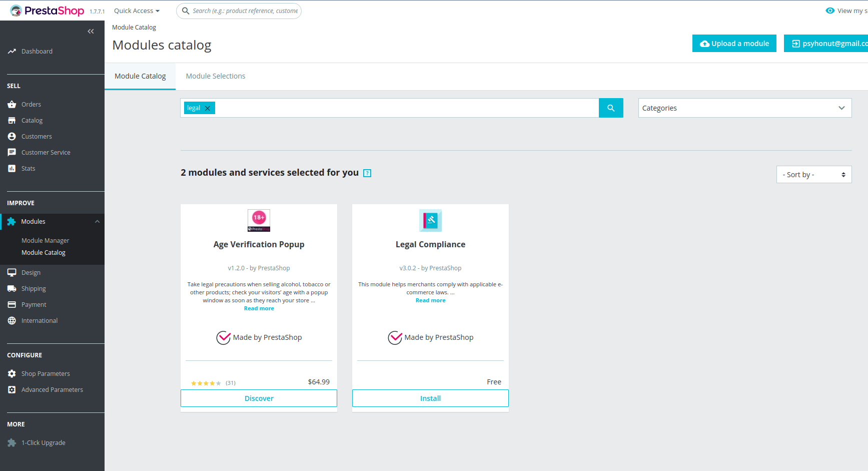Screen dimensions: 868x471
Task: Click the Advanced Parameters gear icon
Action: (12, 390)
